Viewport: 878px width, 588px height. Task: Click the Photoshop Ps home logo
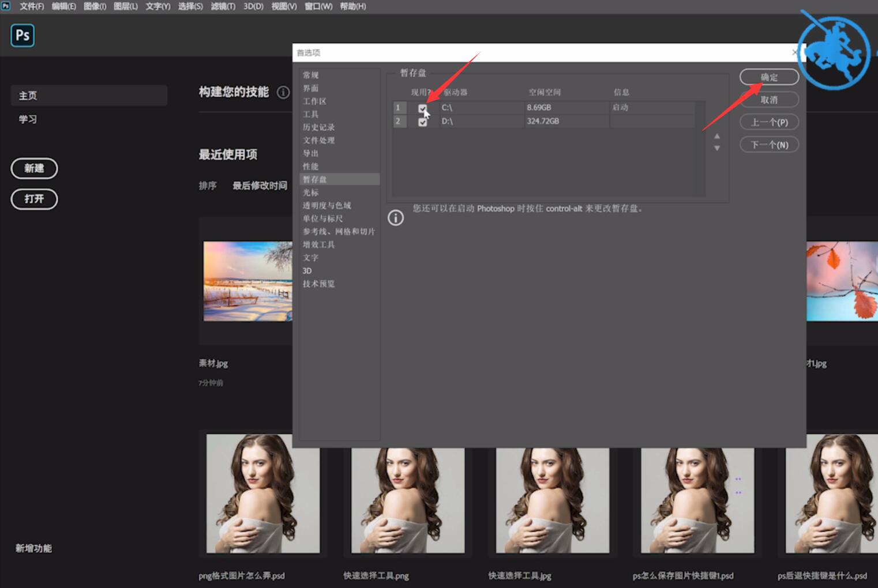coord(22,36)
